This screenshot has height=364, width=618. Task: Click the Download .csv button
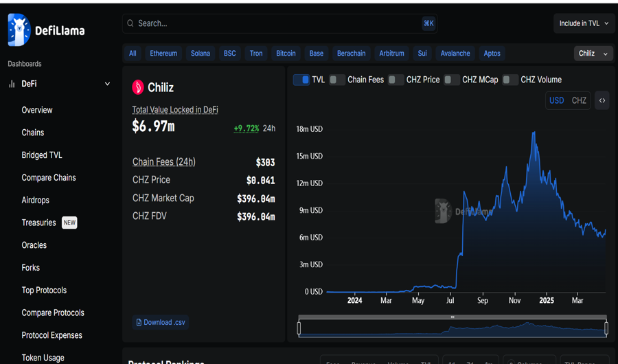pos(161,323)
